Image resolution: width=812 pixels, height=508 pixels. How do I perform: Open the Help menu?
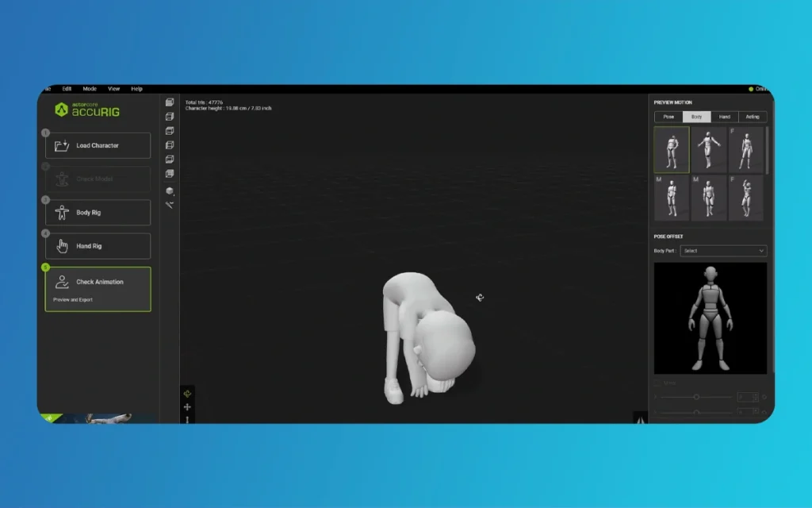tap(136, 89)
